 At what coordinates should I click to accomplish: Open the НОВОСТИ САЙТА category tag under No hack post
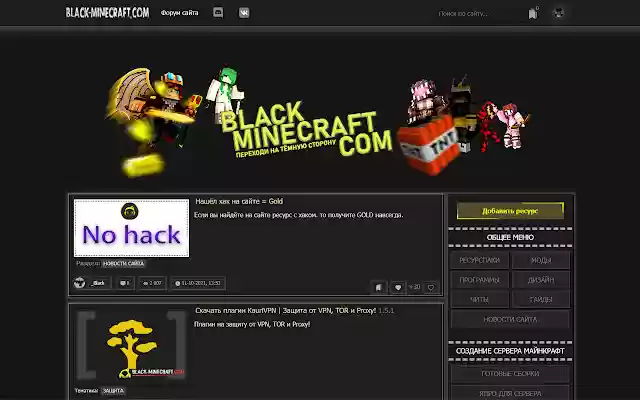(123, 264)
